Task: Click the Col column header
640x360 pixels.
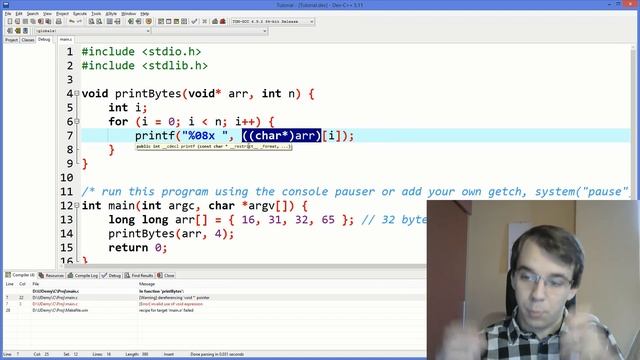Action: [x=22, y=284]
